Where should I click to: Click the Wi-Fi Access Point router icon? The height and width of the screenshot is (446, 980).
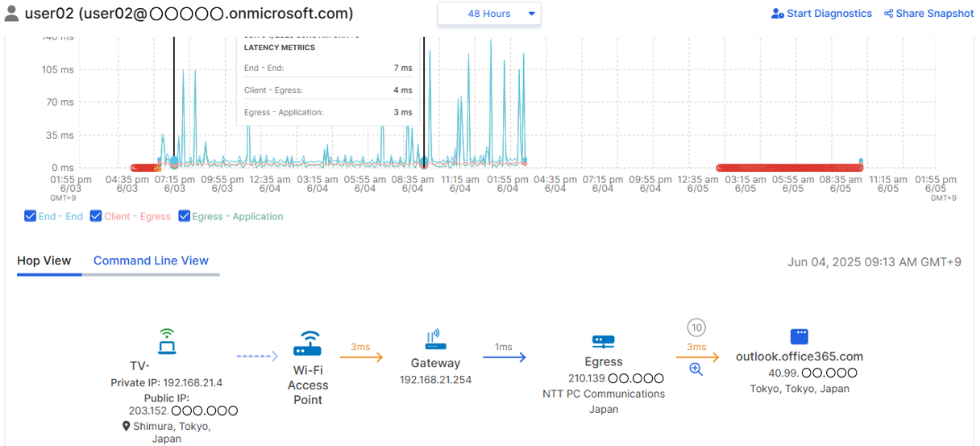pyautogui.click(x=307, y=344)
